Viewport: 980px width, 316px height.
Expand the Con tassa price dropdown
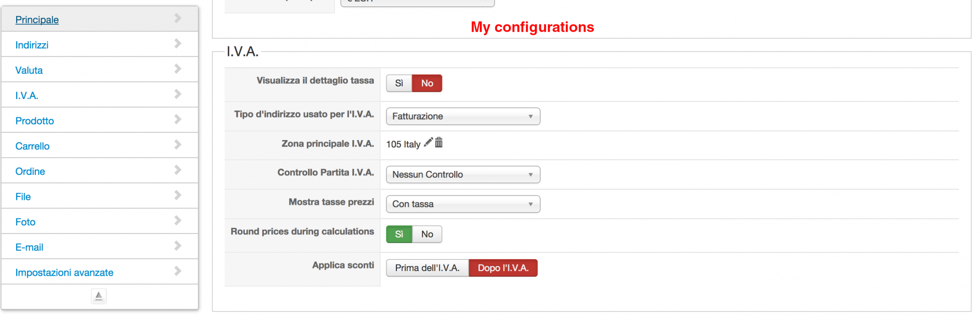point(463,204)
